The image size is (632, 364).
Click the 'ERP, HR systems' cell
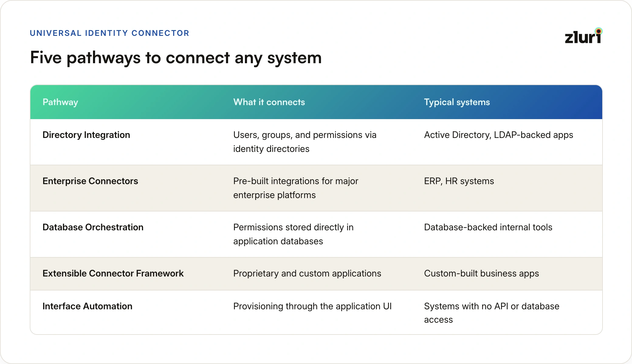coord(459,181)
